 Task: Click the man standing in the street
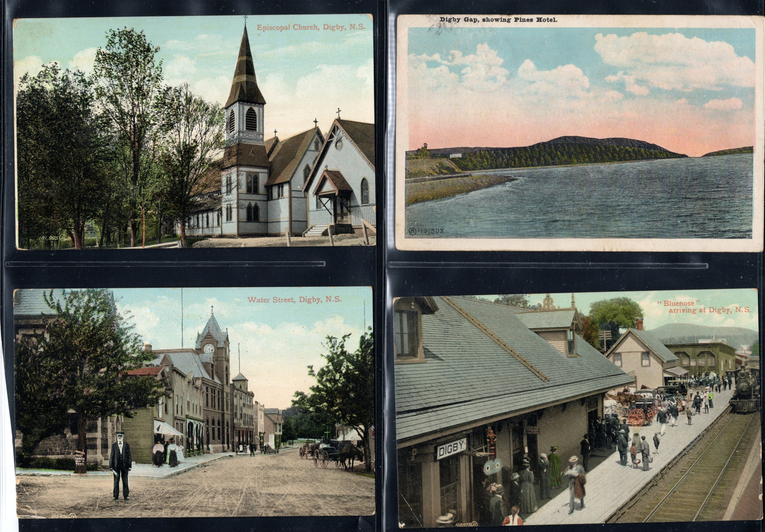120,465
